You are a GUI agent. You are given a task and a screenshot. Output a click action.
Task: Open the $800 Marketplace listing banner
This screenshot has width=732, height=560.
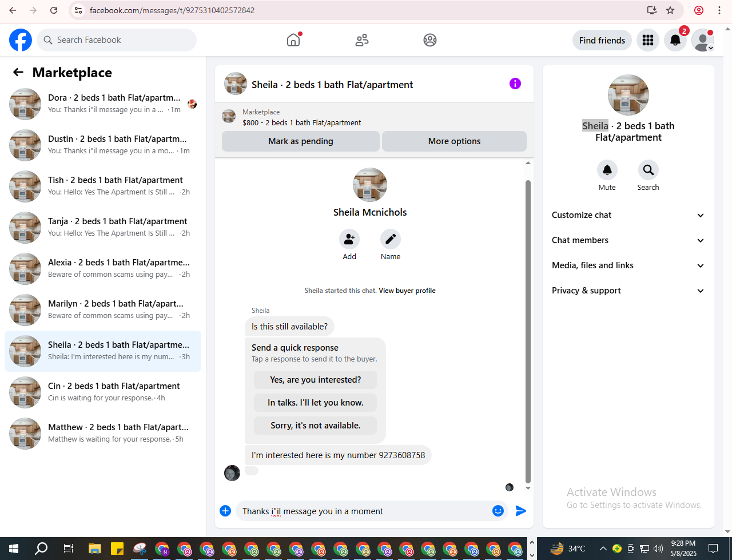point(374,117)
